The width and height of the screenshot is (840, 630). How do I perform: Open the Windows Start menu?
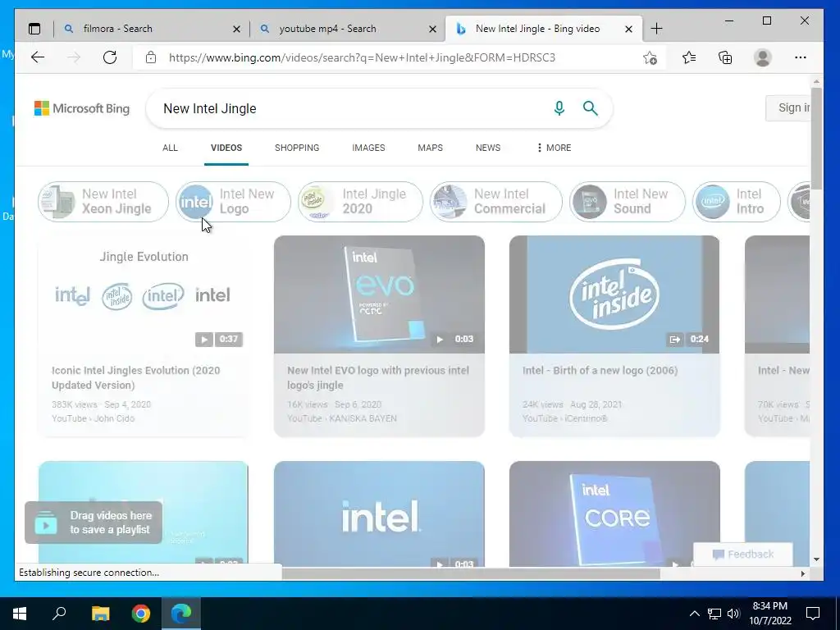(20, 614)
